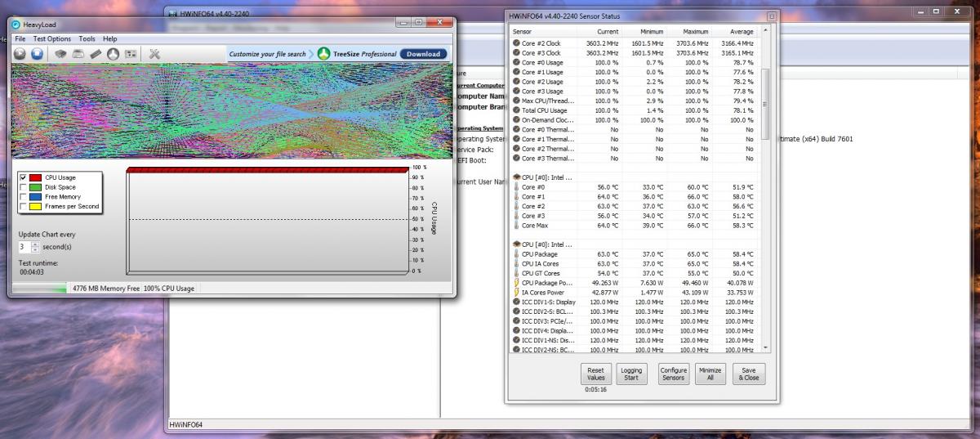
Task: Click the Core #2 temperature row label
Action: 533,206
